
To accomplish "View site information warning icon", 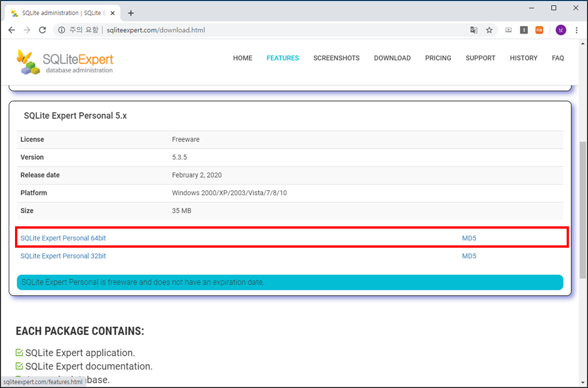I will [61, 30].
